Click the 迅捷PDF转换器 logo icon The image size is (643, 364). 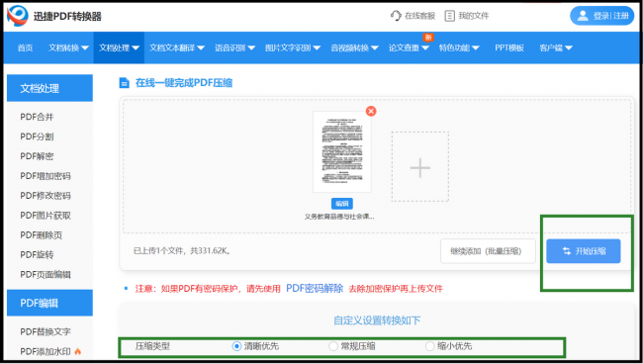[18, 16]
